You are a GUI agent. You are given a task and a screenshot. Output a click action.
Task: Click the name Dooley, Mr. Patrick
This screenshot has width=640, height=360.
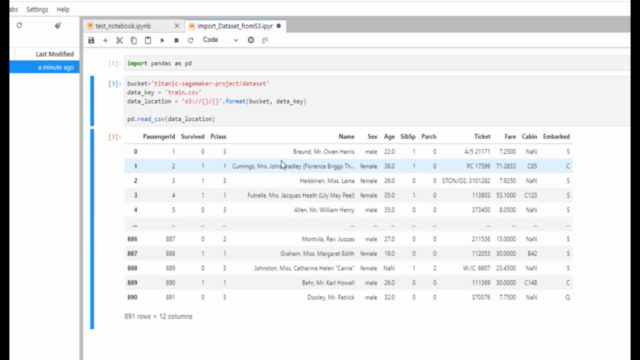tap(331, 298)
